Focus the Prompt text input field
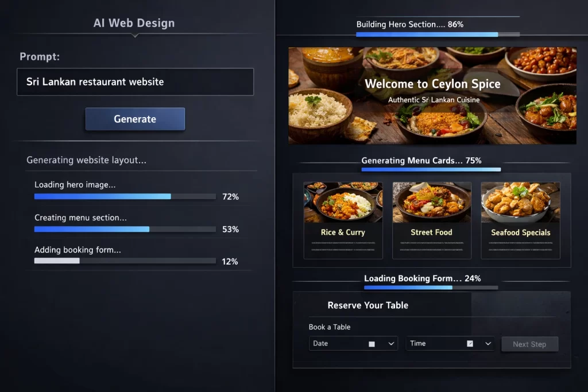 click(x=135, y=82)
